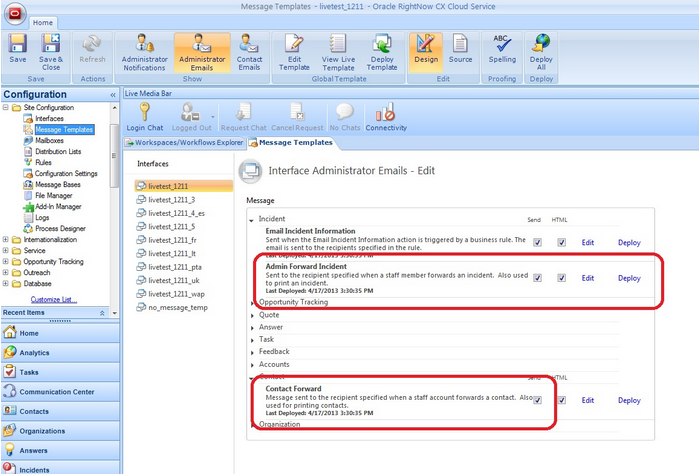Edit Email Incident Information template

(588, 243)
